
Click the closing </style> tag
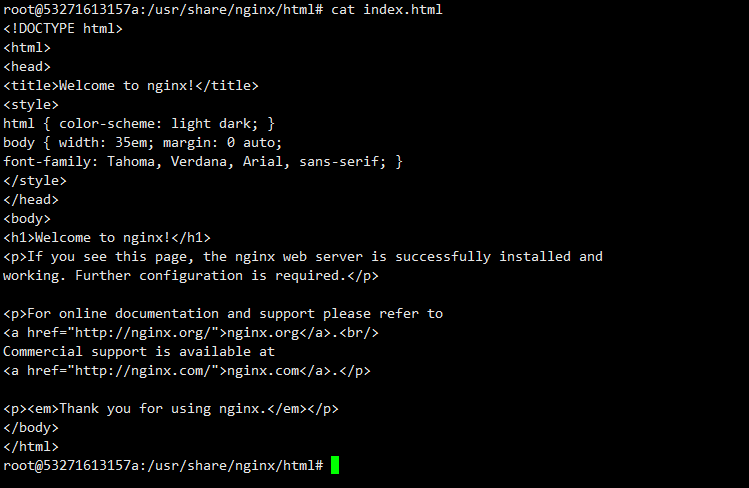pos(35,180)
